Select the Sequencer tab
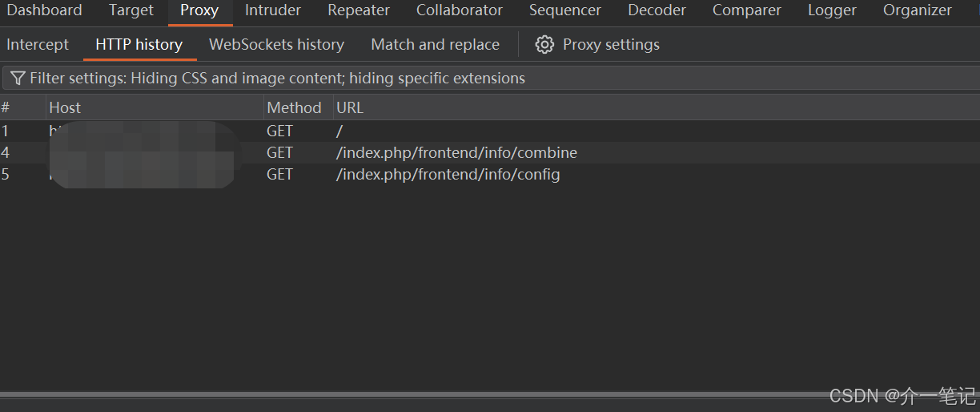This screenshot has height=412, width=980. tap(565, 10)
